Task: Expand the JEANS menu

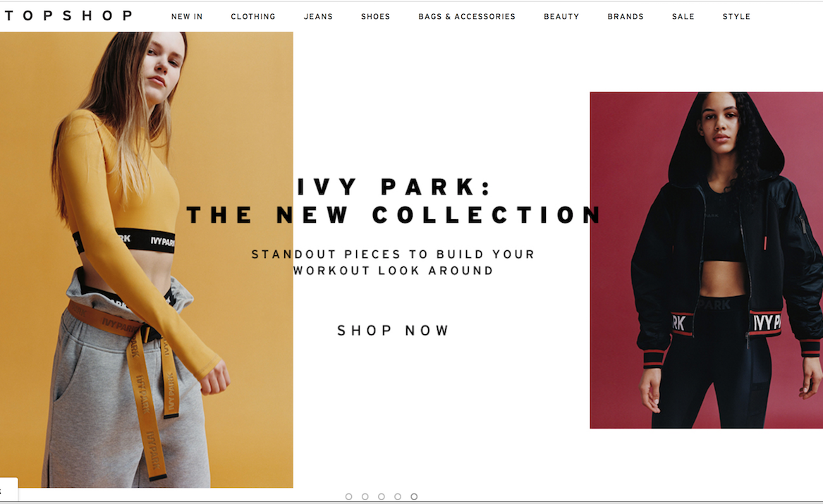Action: [x=318, y=17]
